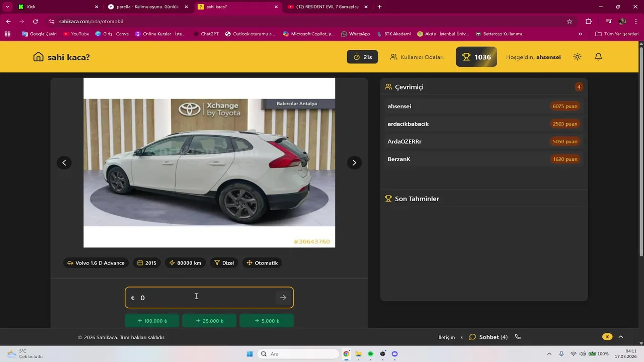Click the 2015 model year tag
This screenshot has width=644, height=362.
[x=147, y=263]
